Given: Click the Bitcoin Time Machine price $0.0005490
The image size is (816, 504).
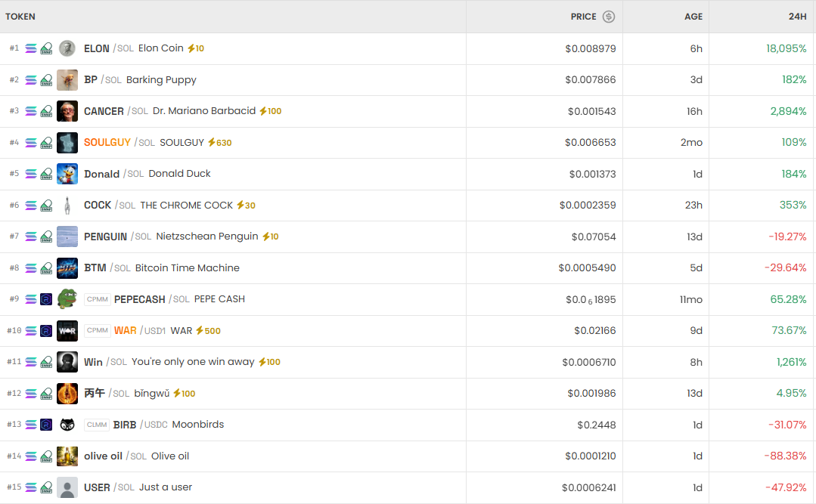Looking at the screenshot, I should tap(587, 268).
